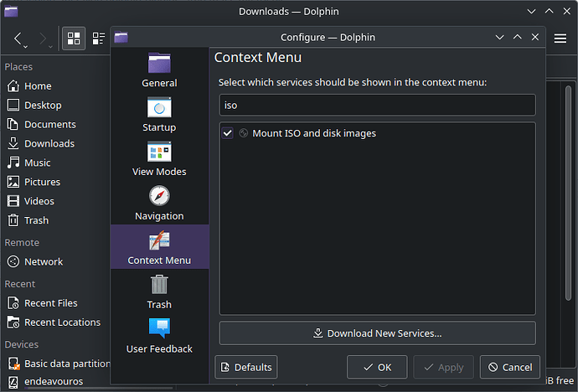The image size is (578, 392).
Task: Switch Dolphin to icons view mode
Action: click(x=74, y=39)
